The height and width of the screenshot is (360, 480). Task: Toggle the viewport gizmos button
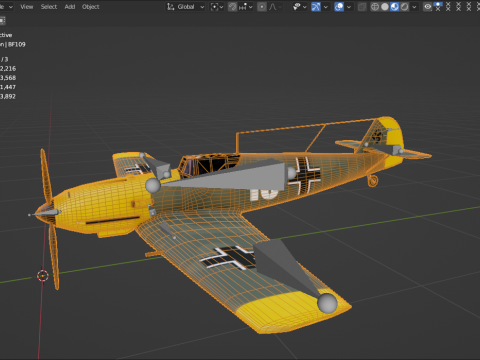316,7
